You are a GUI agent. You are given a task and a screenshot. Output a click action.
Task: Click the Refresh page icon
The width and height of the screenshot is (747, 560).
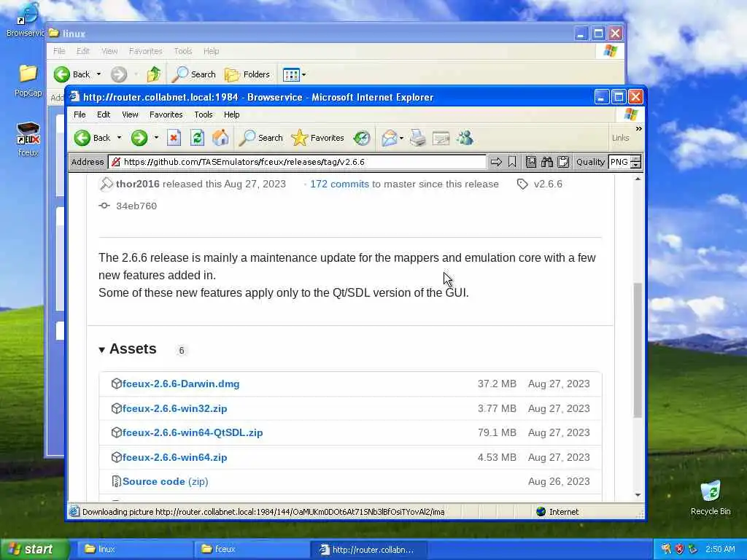click(197, 138)
